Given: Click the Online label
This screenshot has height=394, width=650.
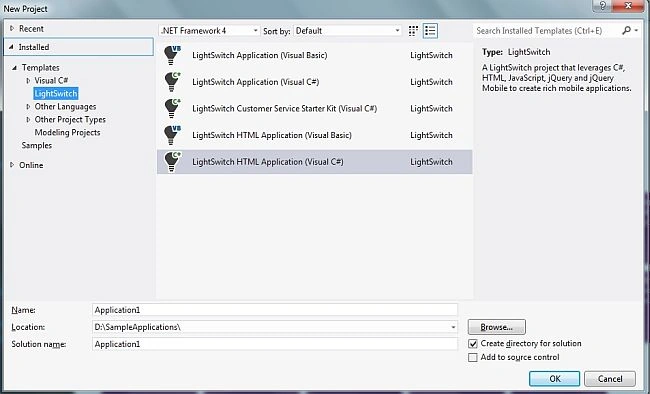Looking at the screenshot, I should [x=31, y=165].
